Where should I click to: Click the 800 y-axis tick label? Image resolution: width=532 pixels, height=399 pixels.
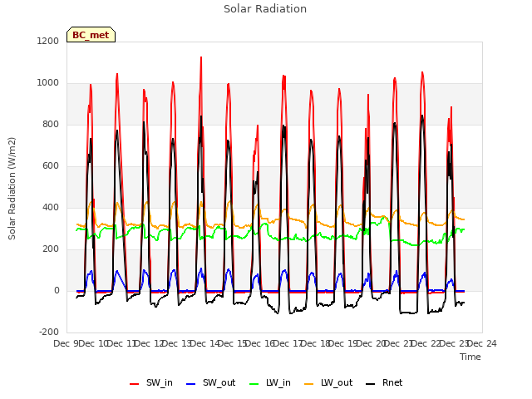pos(51,124)
